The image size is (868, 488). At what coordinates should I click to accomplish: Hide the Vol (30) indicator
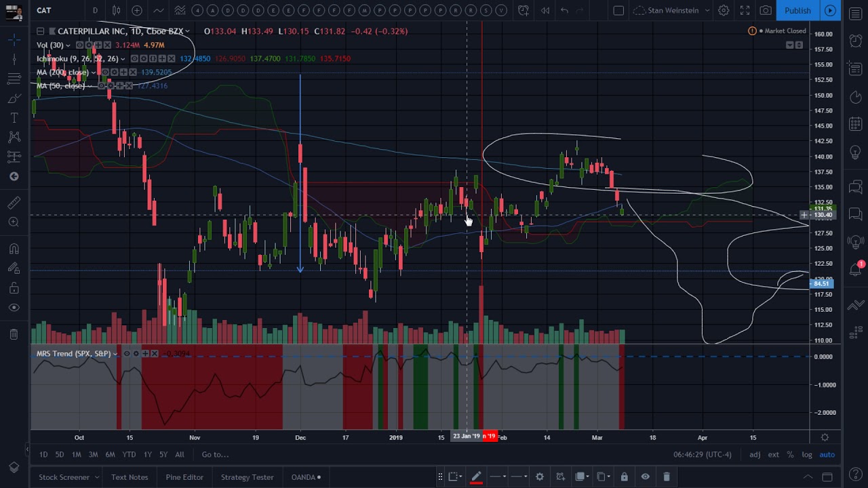80,45
